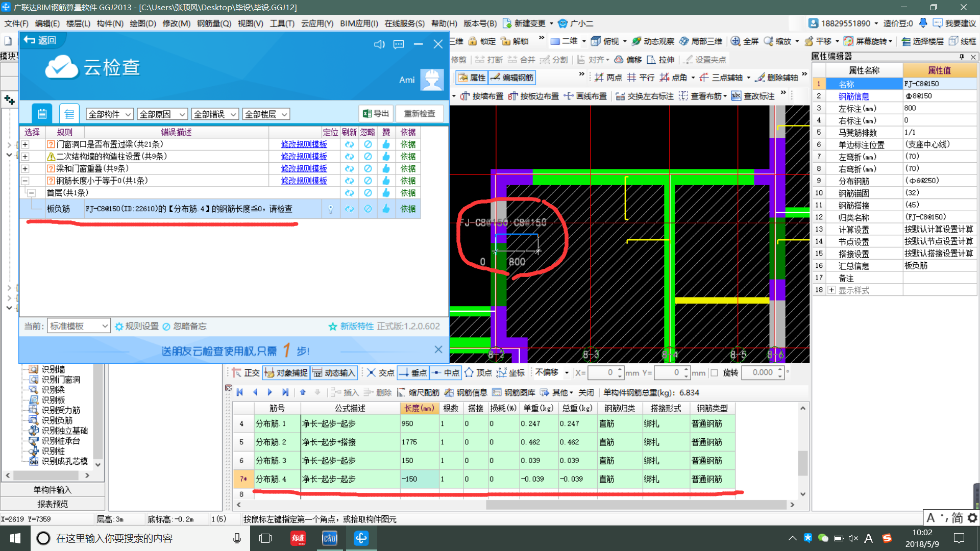Open the 全部楼层 dropdown
Screen dimensions: 980x551
click(266, 114)
